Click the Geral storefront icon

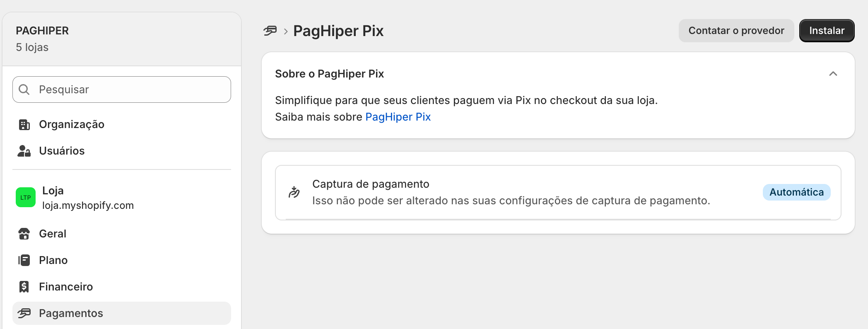pos(24,234)
